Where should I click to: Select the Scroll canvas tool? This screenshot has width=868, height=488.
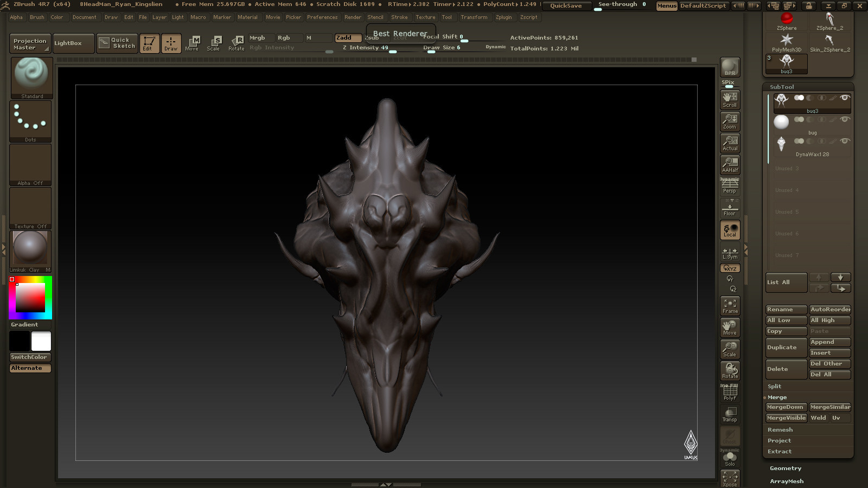point(730,99)
